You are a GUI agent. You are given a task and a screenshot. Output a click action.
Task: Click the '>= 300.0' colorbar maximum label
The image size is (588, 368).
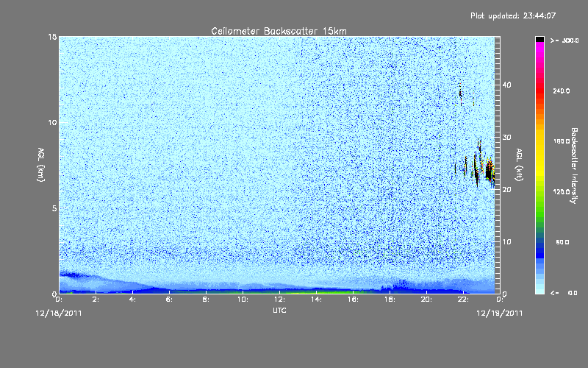(564, 40)
